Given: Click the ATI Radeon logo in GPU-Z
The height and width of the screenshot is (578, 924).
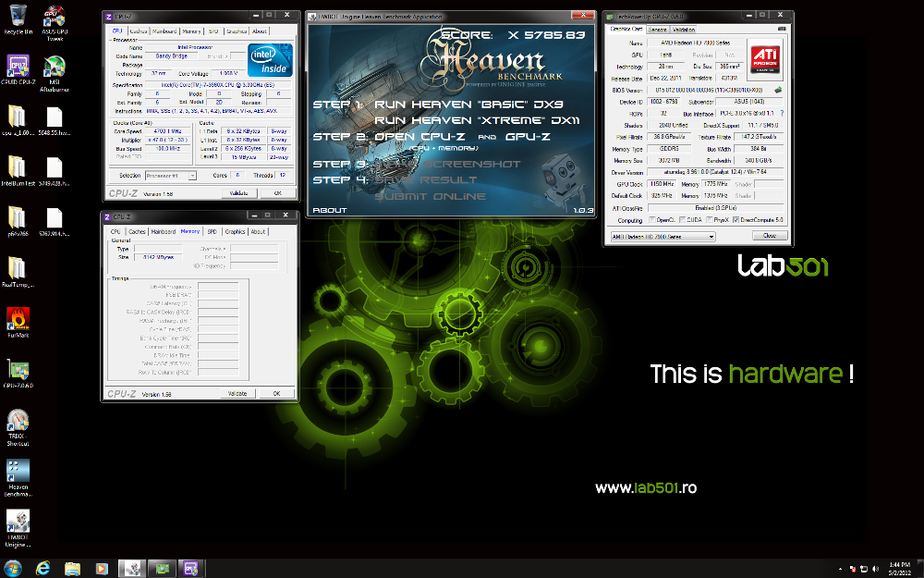Looking at the screenshot, I should point(765,57).
